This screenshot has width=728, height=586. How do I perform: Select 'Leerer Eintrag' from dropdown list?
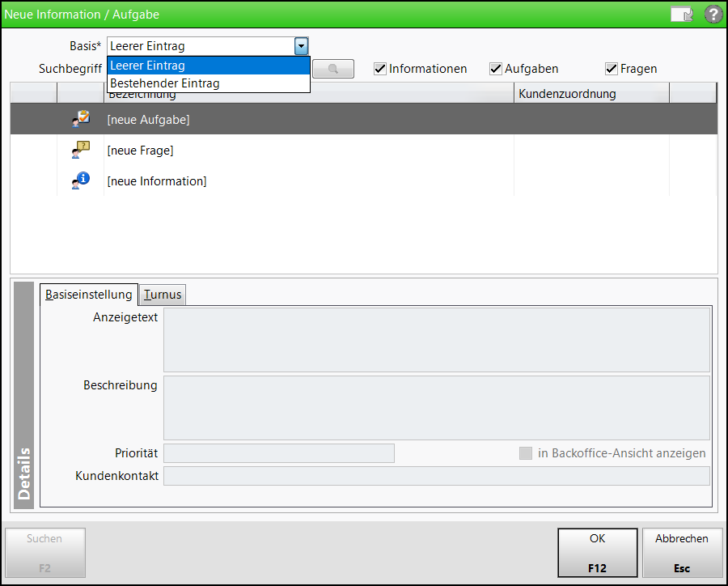pos(208,66)
